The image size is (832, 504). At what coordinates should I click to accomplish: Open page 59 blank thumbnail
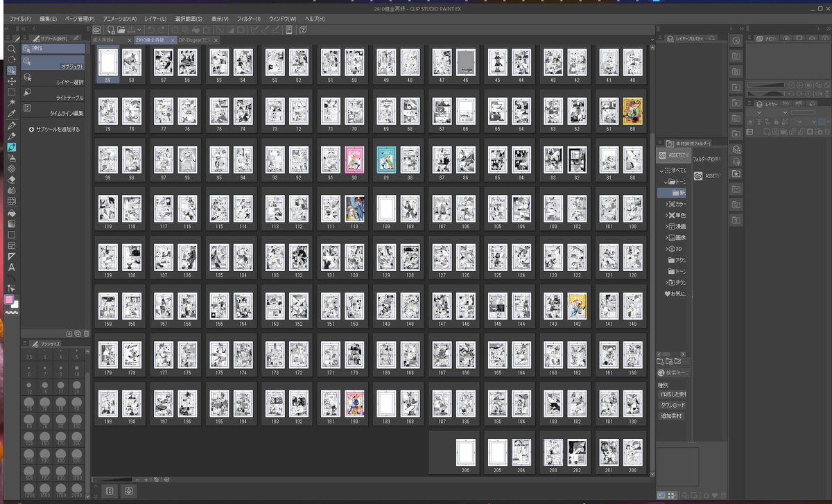click(108, 62)
